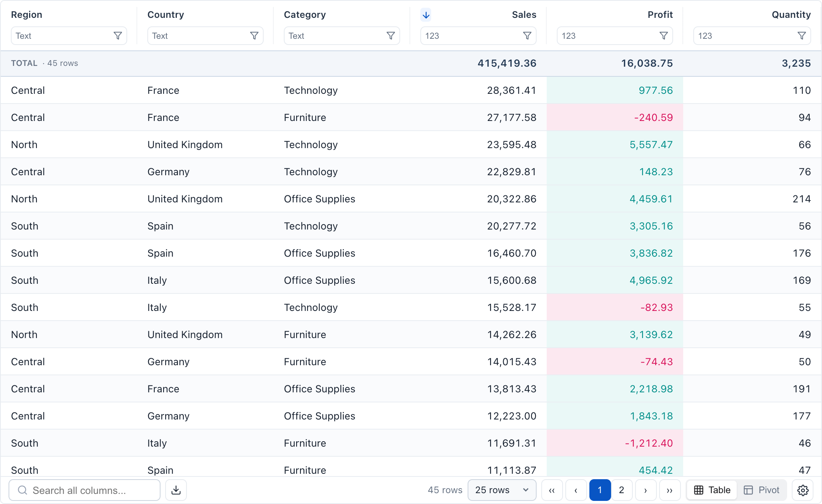Viewport: 822px width, 504px height.
Task: Sort by the Quantity column header
Action: click(x=791, y=15)
